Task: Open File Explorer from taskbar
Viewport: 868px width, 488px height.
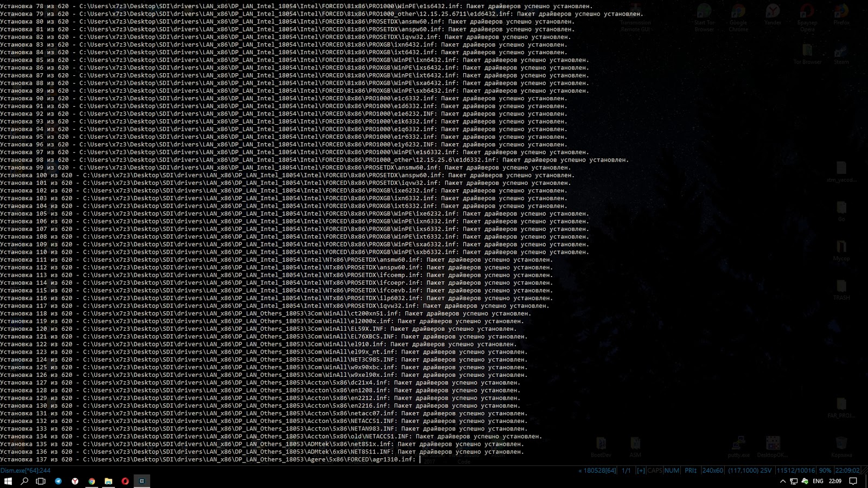Action: point(108,481)
